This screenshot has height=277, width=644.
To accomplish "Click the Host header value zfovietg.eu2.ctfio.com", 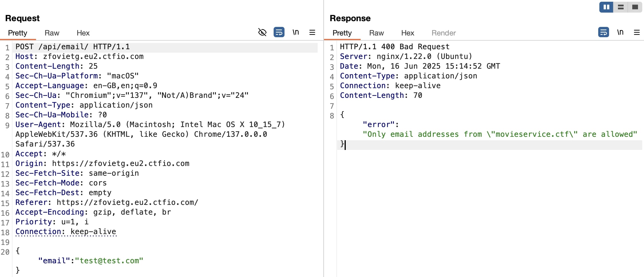I will 93,56.
